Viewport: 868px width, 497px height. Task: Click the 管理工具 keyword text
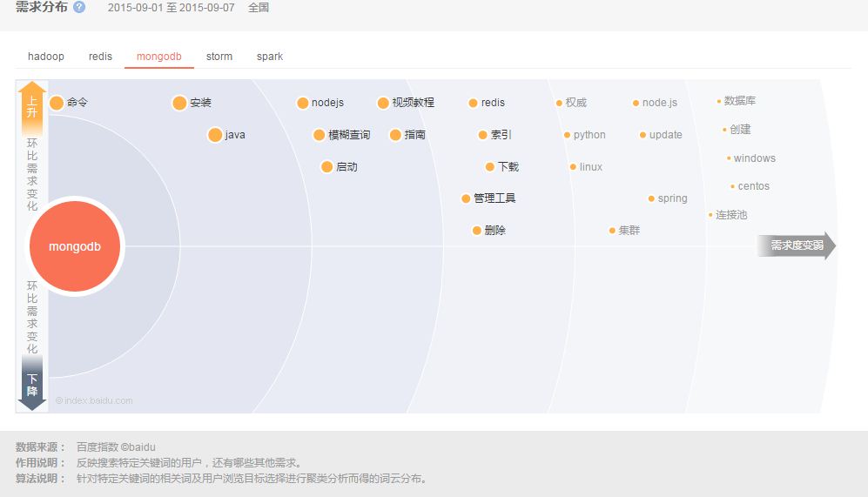click(x=495, y=198)
